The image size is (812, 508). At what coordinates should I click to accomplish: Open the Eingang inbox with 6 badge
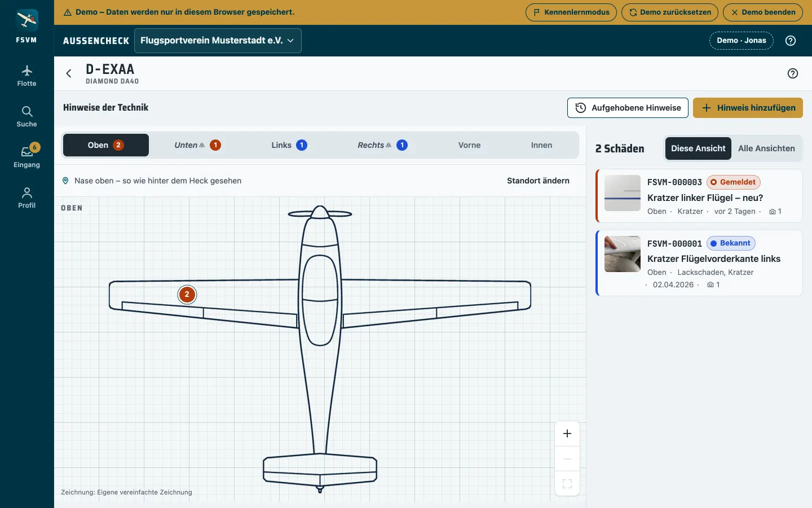coord(27,156)
